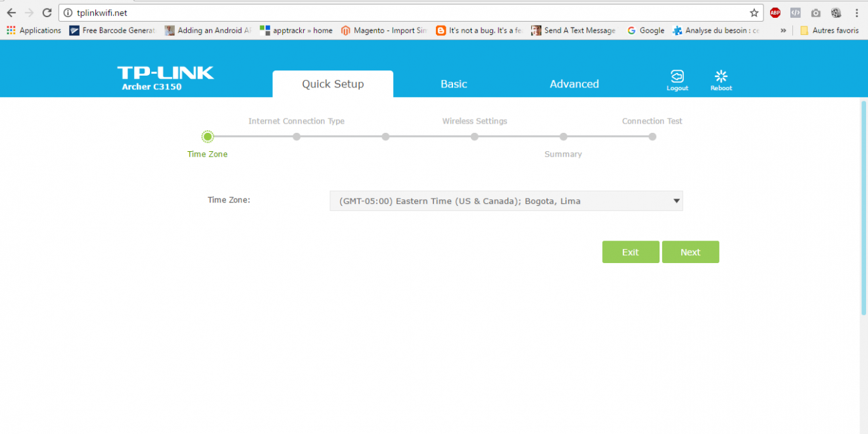Select the Quick Setup tab
This screenshot has height=434, width=868.
pyautogui.click(x=333, y=84)
